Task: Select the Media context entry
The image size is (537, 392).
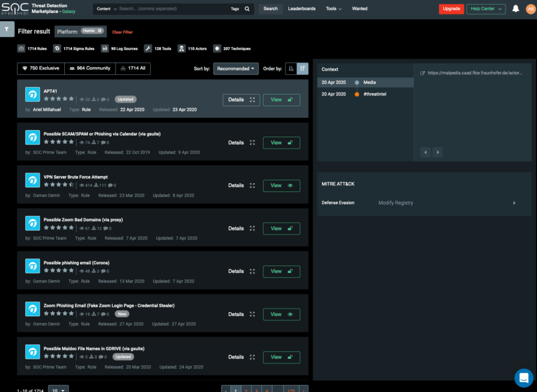Action: click(x=365, y=82)
